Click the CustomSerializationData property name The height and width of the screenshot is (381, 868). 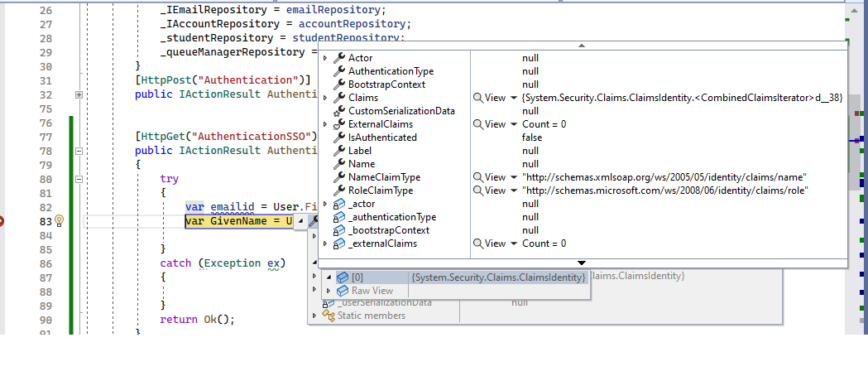(x=401, y=111)
